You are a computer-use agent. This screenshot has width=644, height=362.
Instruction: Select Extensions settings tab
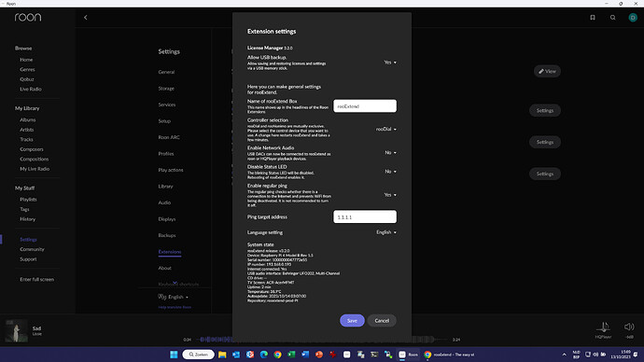(170, 252)
